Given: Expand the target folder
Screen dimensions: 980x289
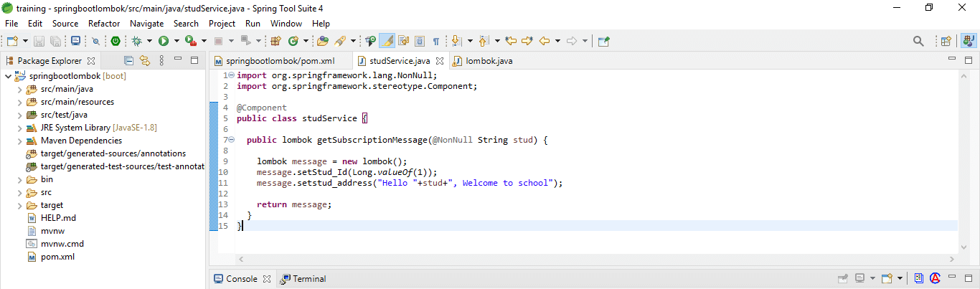Looking at the screenshot, I should pyautogui.click(x=19, y=205).
